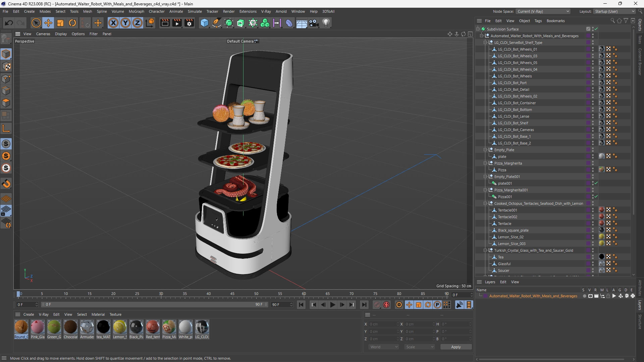644x362 pixels.
Task: Select the Live Selection tool
Action: click(36, 23)
